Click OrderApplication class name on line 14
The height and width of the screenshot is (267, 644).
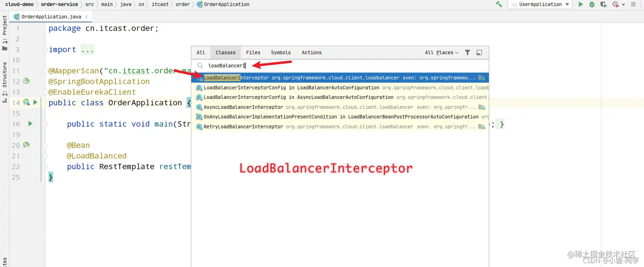click(145, 103)
